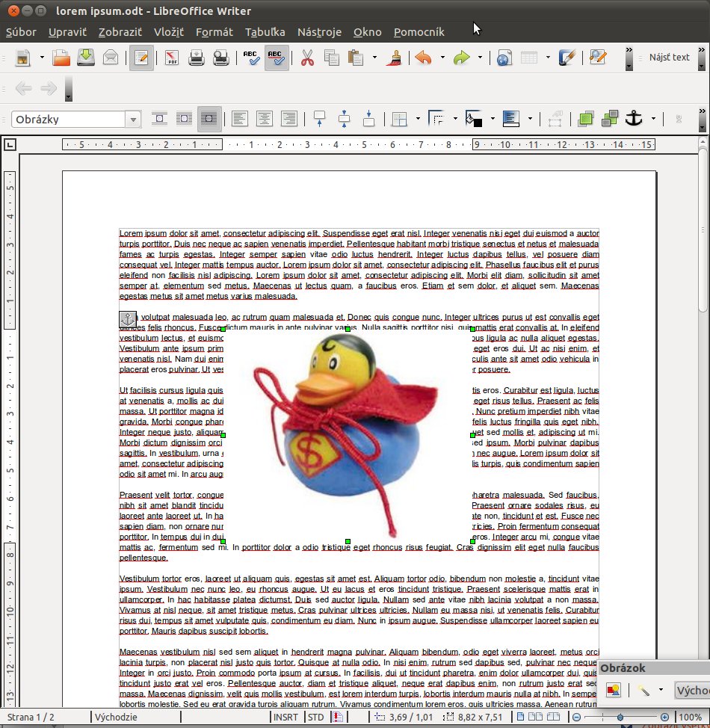Viewport: 710px width, 728px height.
Task: Toggle Edit File mode button
Action: [x=141, y=58]
